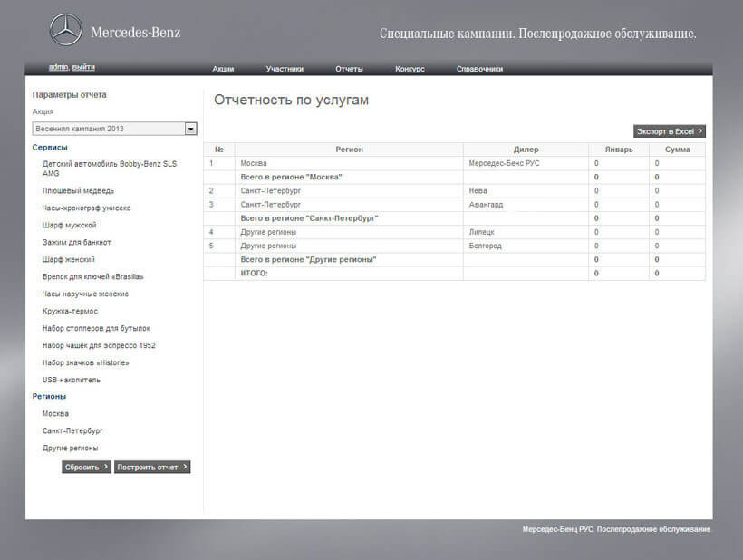This screenshot has width=743, height=560.
Task: Open the Акция campaign dropdown arrow
Action: pos(190,129)
